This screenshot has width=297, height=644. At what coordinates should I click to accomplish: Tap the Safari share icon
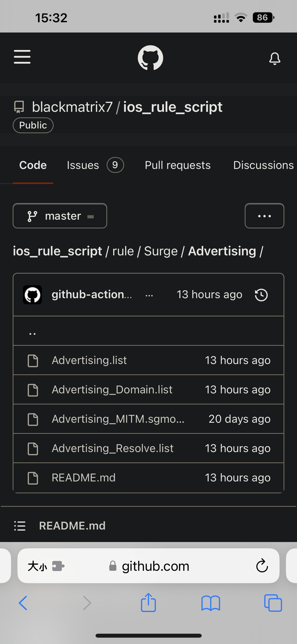(x=148, y=603)
